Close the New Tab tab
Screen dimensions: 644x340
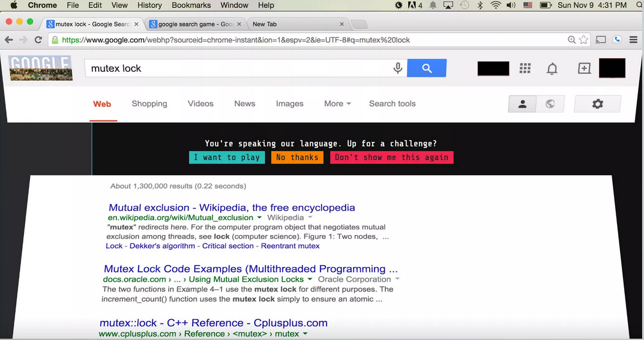(x=342, y=24)
